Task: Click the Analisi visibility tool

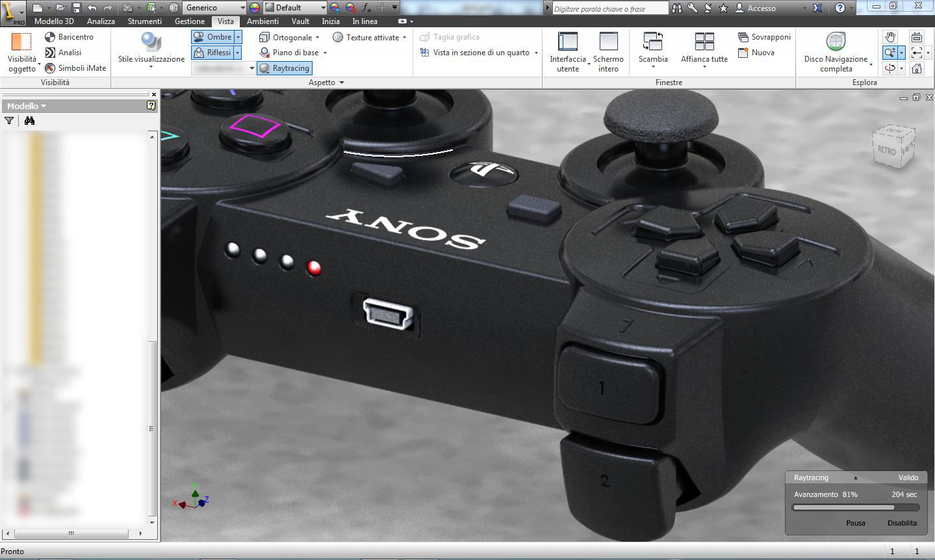Action: pyautogui.click(x=63, y=53)
